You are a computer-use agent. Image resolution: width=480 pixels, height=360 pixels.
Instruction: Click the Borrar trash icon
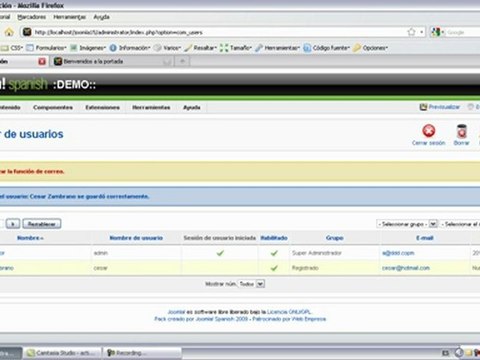click(x=462, y=131)
